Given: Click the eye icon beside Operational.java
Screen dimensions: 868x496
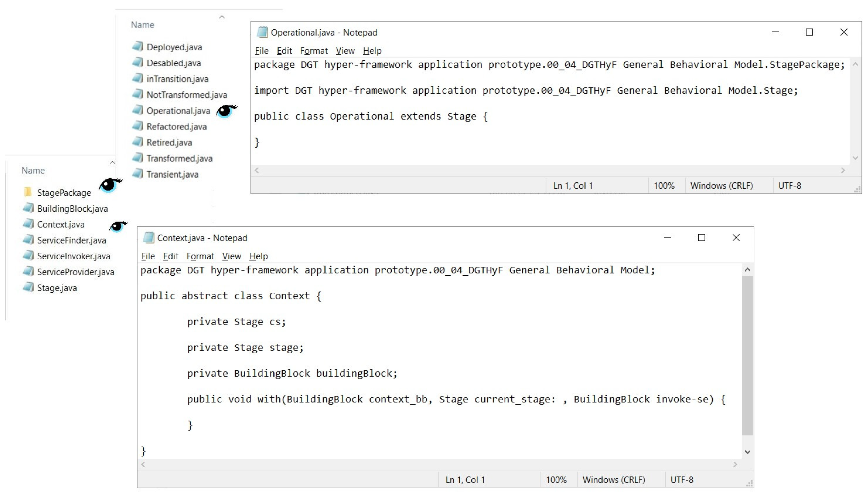Looking at the screenshot, I should (x=226, y=111).
